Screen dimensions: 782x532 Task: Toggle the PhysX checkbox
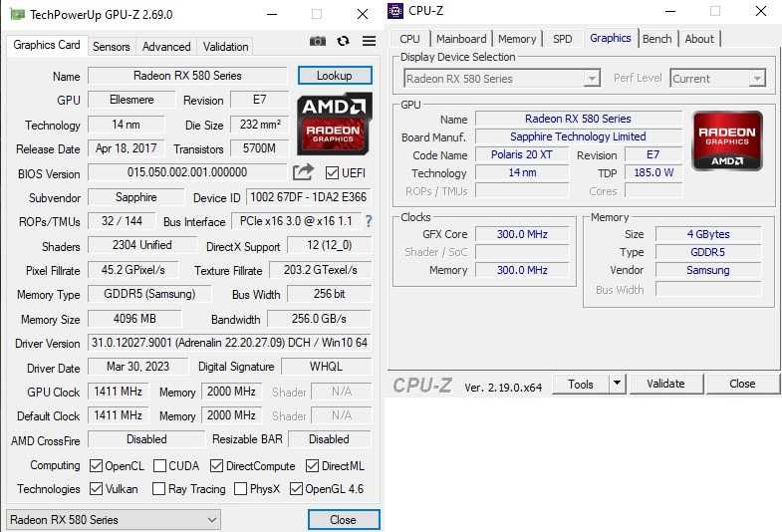(x=240, y=488)
